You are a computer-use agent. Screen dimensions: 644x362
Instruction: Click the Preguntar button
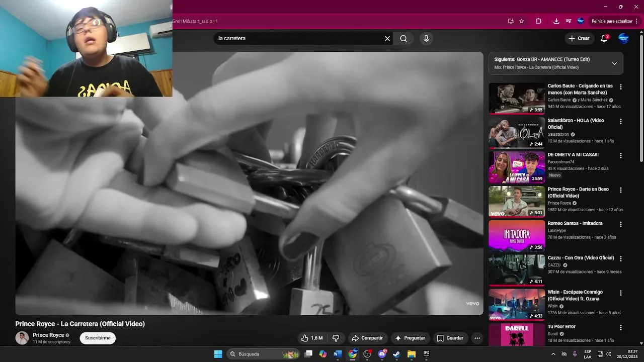click(x=410, y=338)
